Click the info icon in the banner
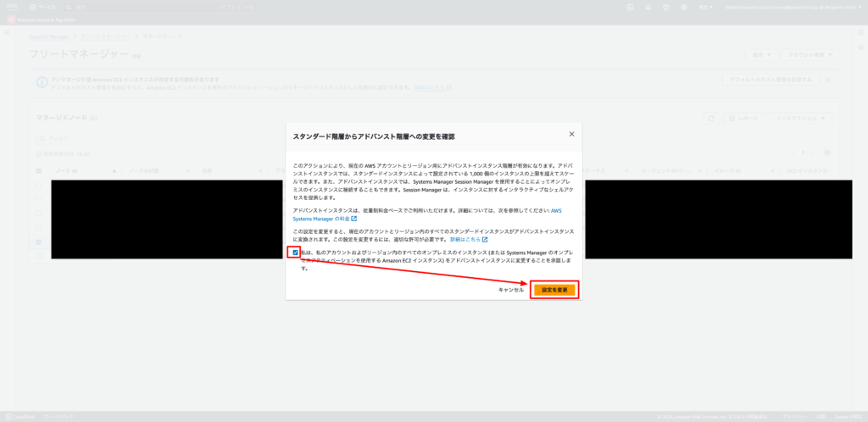Image resolution: width=868 pixels, height=422 pixels. tap(42, 82)
